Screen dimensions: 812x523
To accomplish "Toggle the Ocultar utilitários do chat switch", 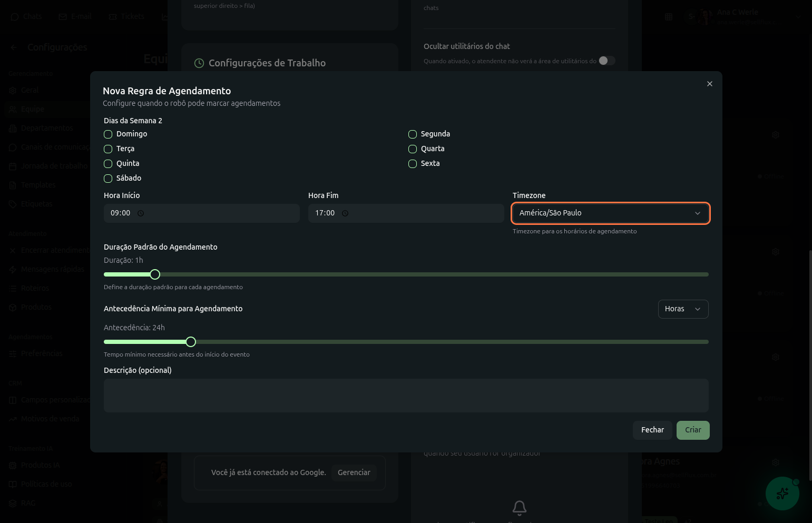I will pyautogui.click(x=606, y=61).
